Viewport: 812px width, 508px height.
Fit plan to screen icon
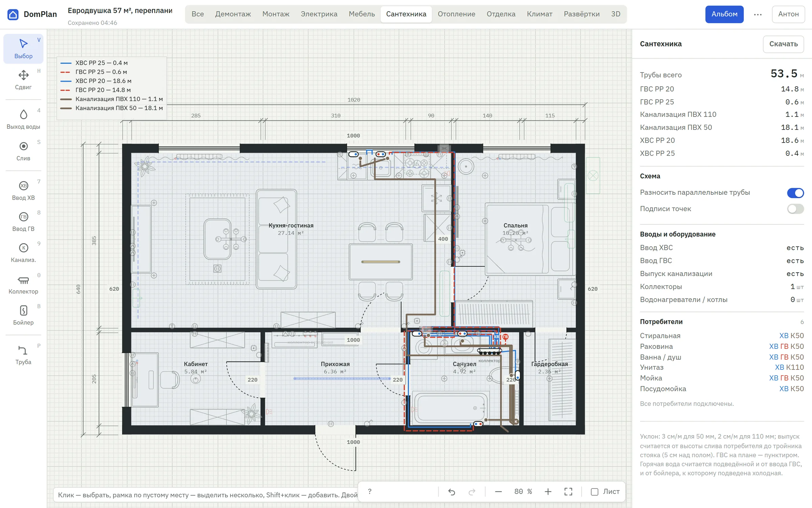coord(568,491)
